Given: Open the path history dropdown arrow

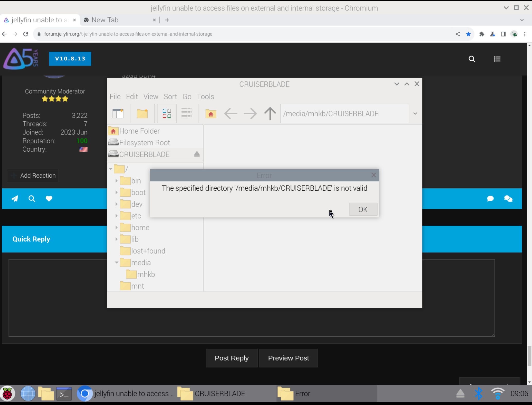Looking at the screenshot, I should pos(415,114).
